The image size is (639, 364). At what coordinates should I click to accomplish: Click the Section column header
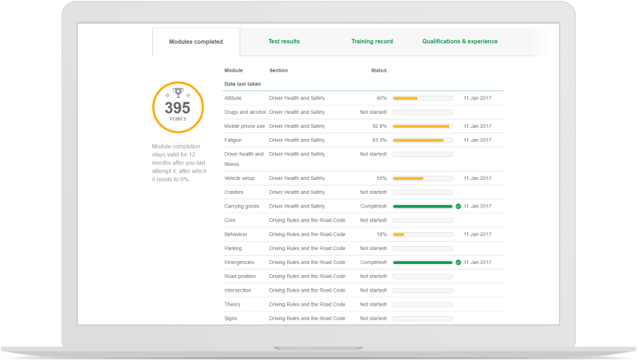pos(279,71)
